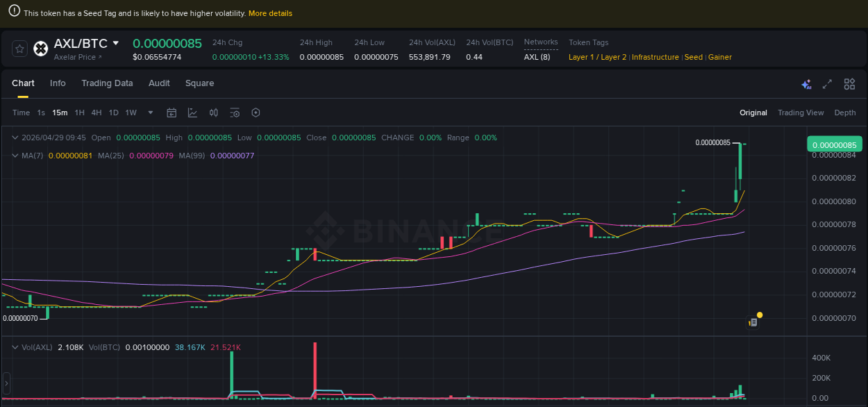Add AXL/BTC to favorites with star icon

pos(20,49)
